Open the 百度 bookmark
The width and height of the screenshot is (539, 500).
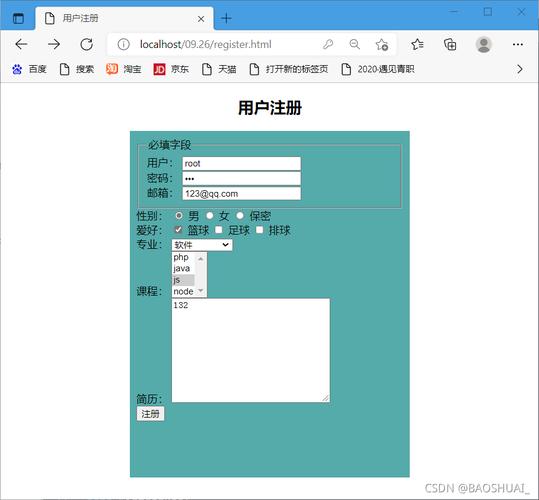(x=29, y=69)
